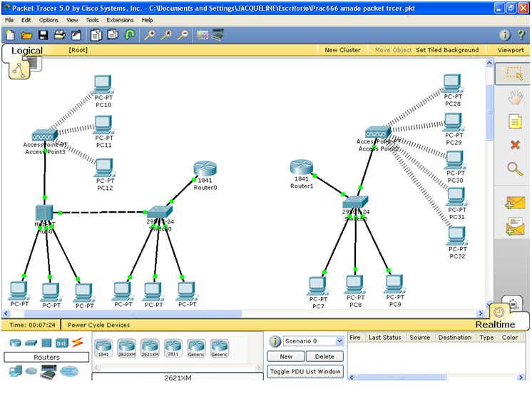This screenshot has height=394, width=532.
Task: Click the New file toolbar icon
Action: pyautogui.click(x=11, y=35)
